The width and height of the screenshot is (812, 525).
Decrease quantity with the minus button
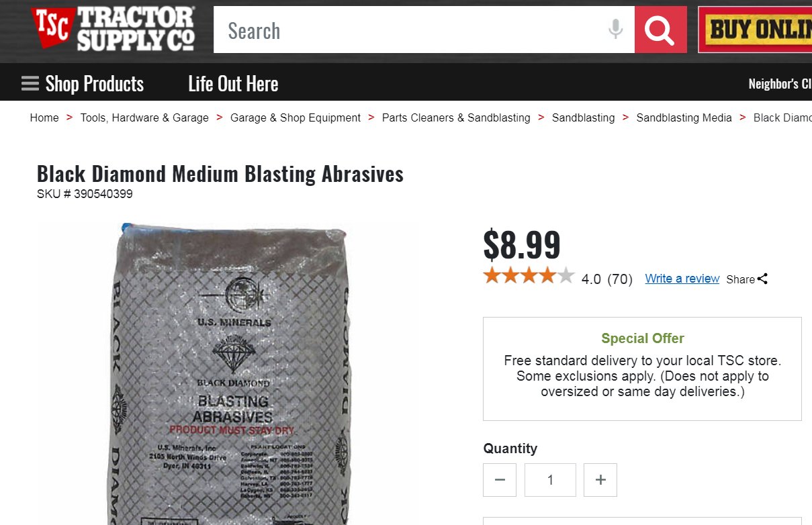(500, 480)
